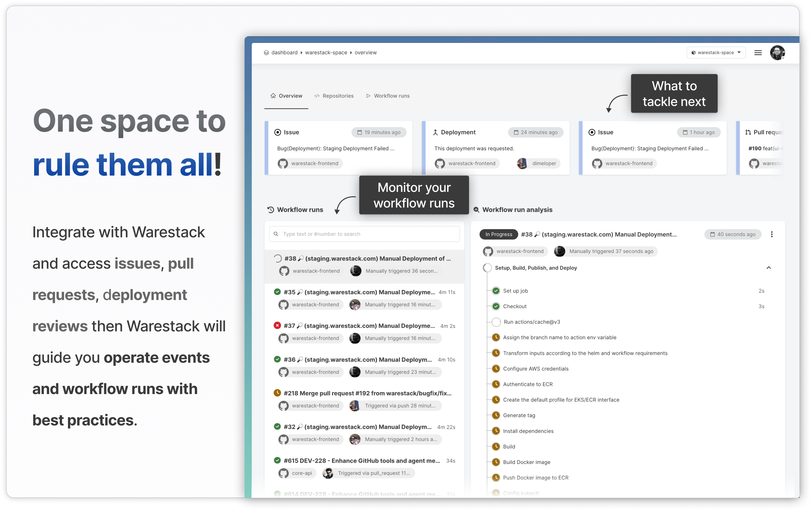Type in the workflow search field
812x511 pixels.
[x=364, y=234]
